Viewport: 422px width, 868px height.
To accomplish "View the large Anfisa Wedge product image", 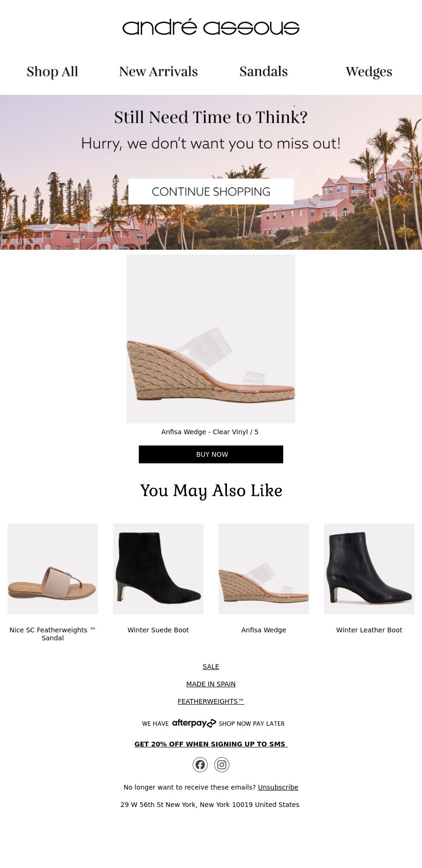I will [x=211, y=339].
